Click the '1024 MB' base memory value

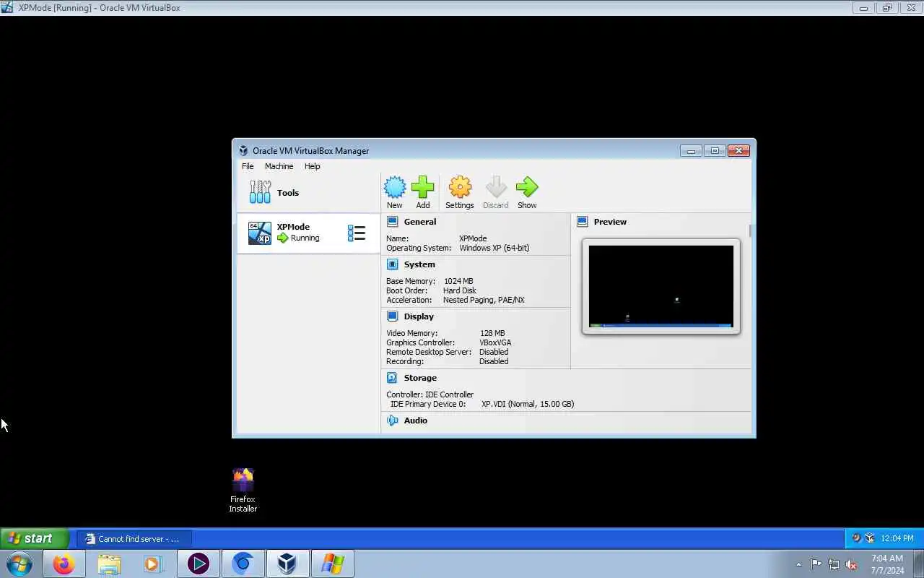tap(458, 281)
